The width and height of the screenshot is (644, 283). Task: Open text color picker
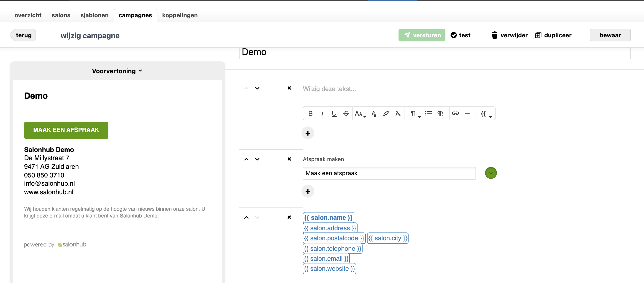click(x=374, y=114)
